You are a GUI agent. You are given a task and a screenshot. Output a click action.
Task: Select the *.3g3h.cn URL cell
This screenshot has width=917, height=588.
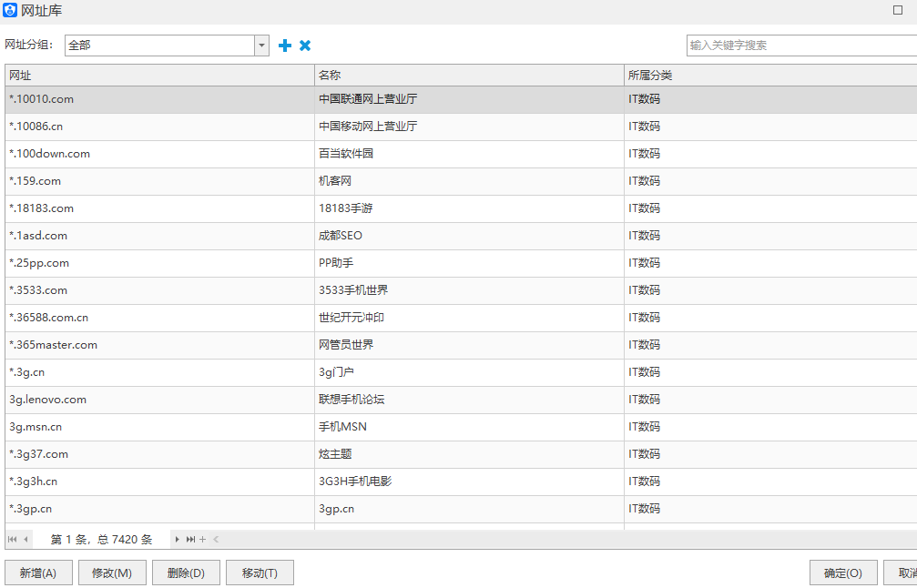(x=159, y=482)
